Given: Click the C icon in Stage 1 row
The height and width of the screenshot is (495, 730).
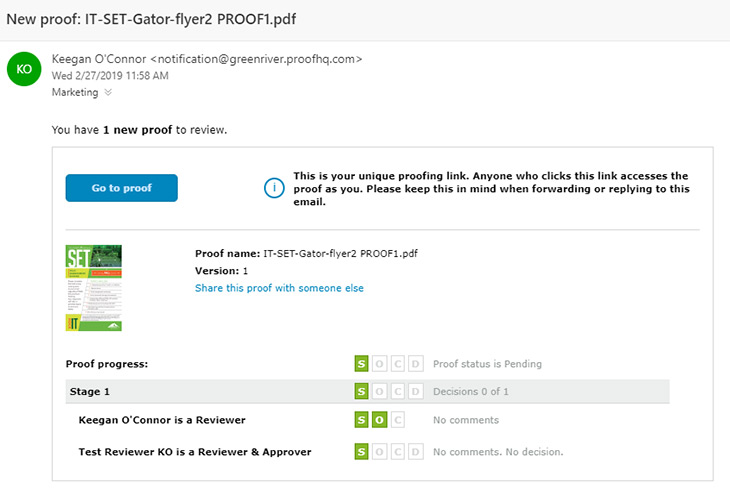Looking at the screenshot, I should click(x=398, y=392).
